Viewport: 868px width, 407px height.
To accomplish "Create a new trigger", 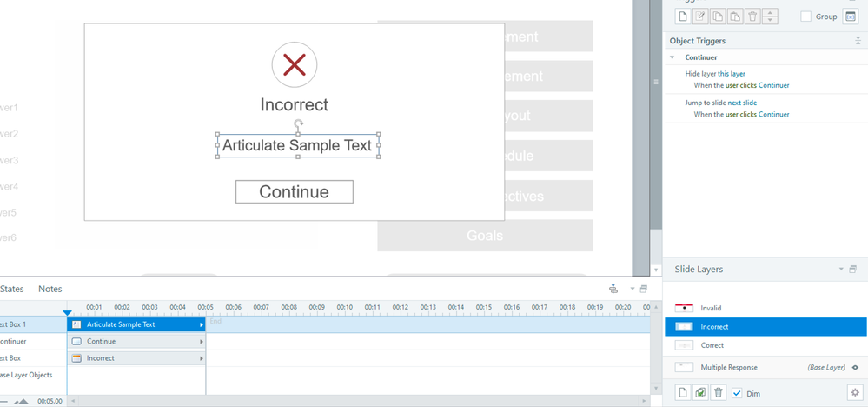I will click(684, 17).
